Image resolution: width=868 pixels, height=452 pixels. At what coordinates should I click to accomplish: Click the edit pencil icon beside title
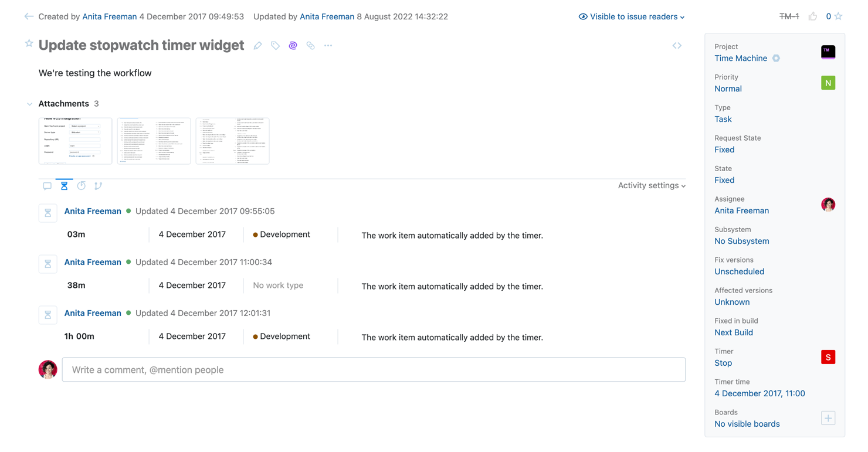click(258, 46)
